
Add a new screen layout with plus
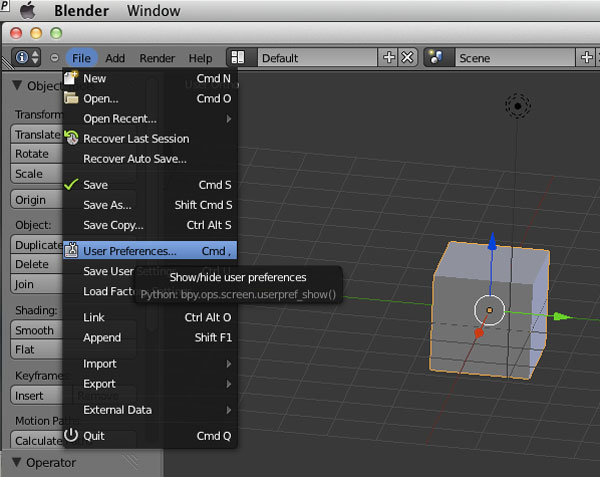pos(388,57)
